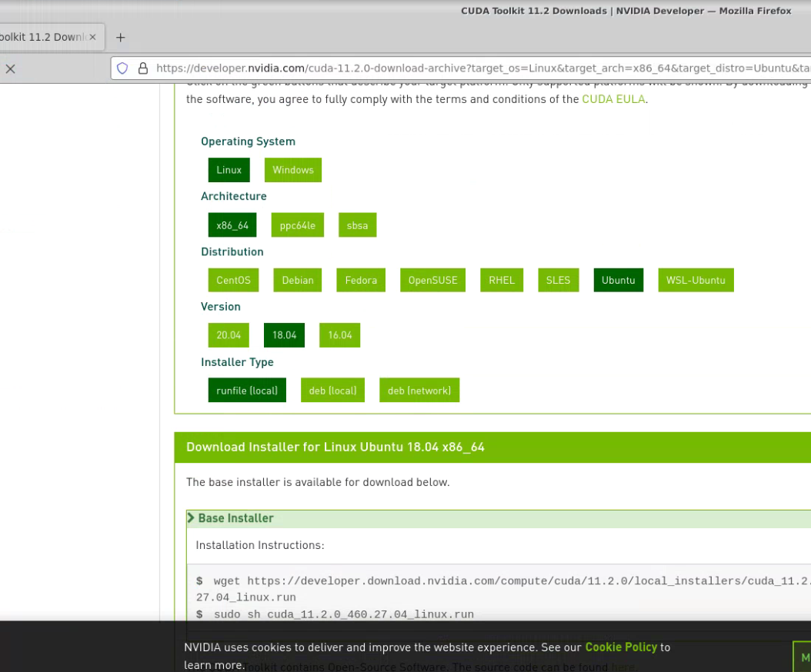Select Ubuntu version 16.04
The width and height of the screenshot is (811, 672).
(339, 335)
